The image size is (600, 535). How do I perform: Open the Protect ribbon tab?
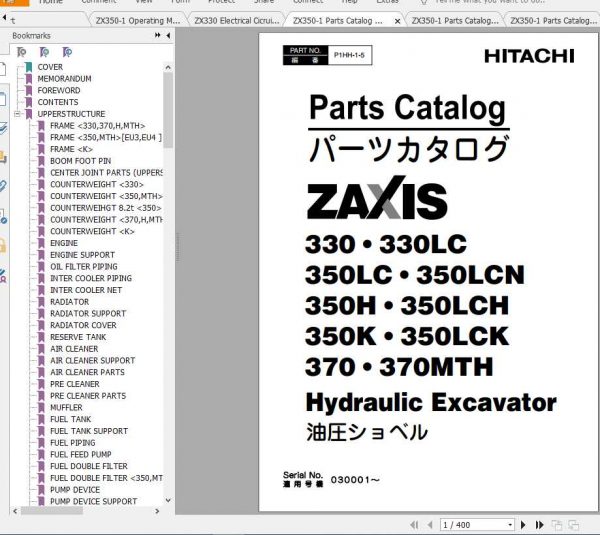pyautogui.click(x=221, y=2)
